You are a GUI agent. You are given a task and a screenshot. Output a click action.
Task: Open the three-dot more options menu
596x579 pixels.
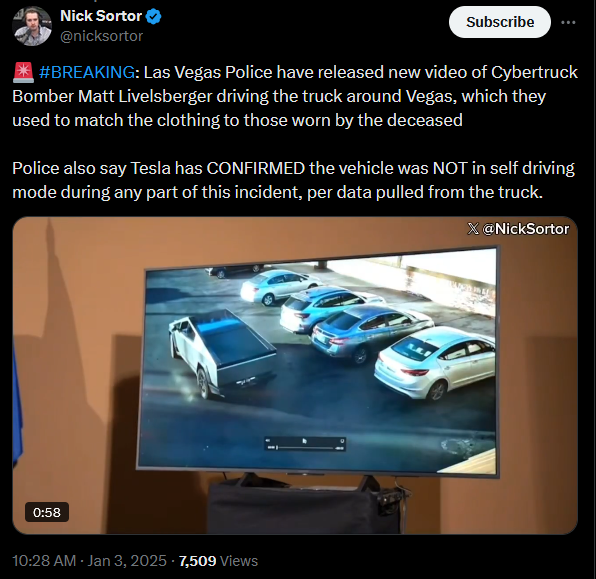tap(568, 22)
